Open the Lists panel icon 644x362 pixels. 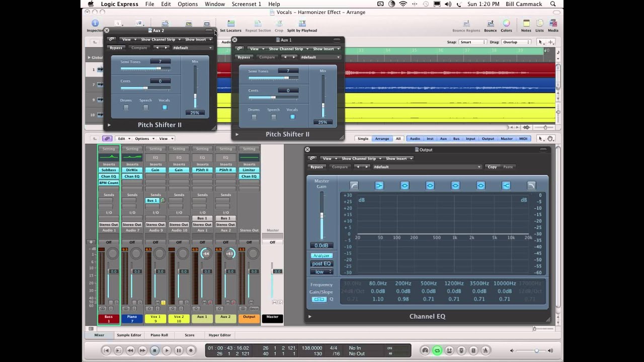click(539, 24)
